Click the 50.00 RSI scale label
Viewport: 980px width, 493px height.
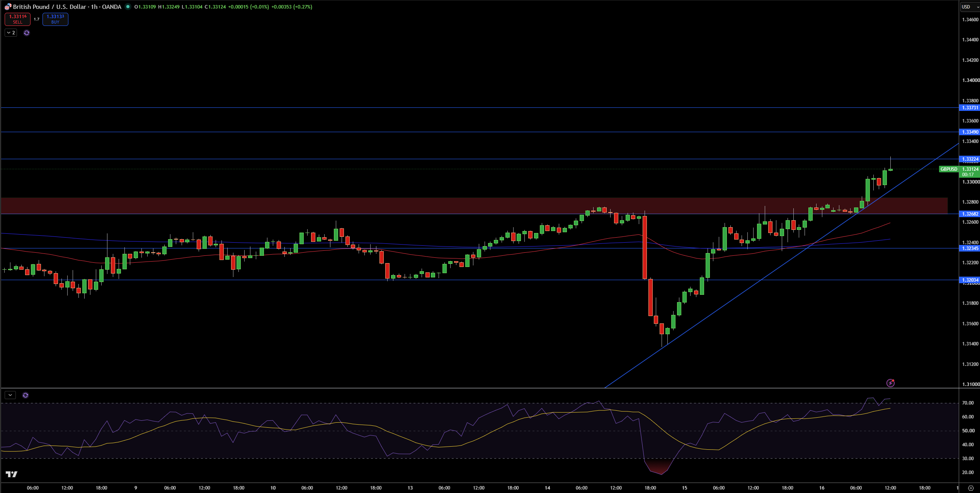(968, 431)
